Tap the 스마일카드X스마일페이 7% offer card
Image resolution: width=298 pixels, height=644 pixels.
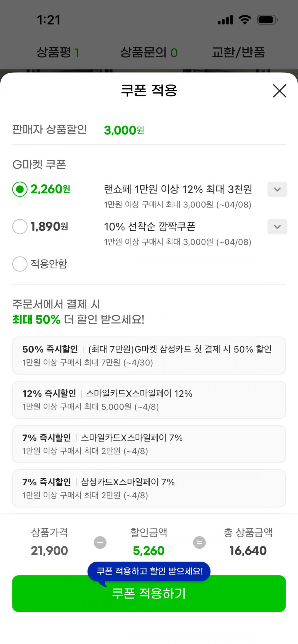pos(149,444)
